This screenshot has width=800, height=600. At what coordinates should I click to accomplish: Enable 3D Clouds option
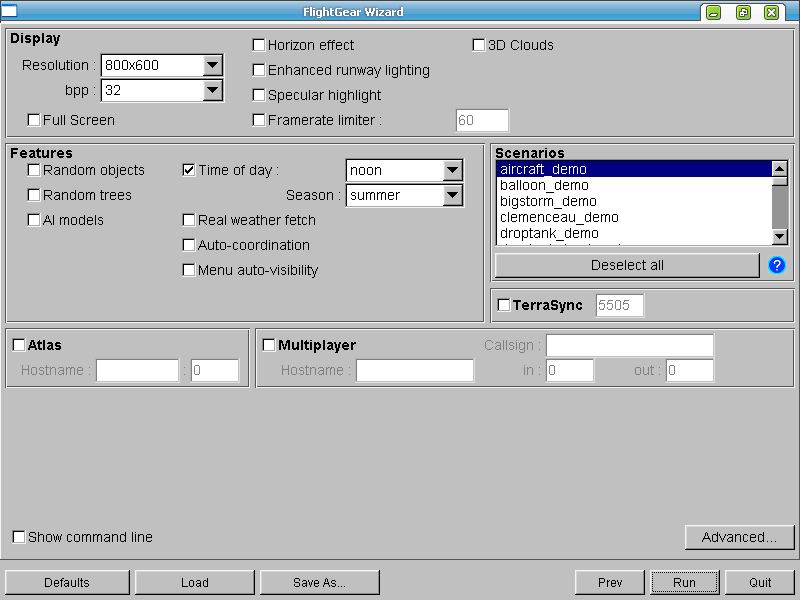click(x=479, y=45)
